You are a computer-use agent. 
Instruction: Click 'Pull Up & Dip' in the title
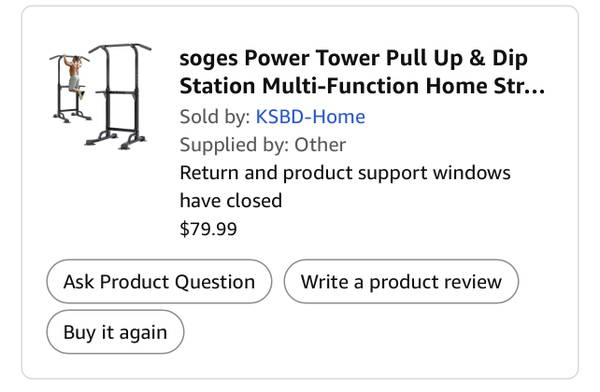click(x=457, y=58)
